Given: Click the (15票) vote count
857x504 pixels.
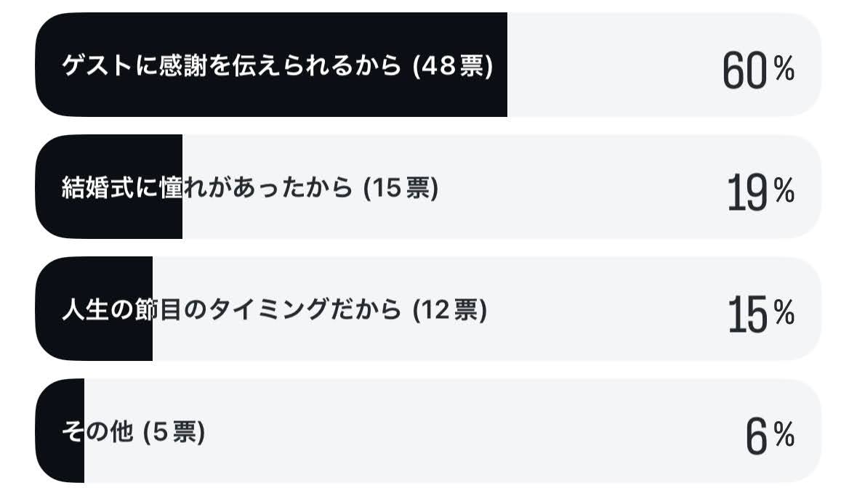Looking at the screenshot, I should point(401,188).
